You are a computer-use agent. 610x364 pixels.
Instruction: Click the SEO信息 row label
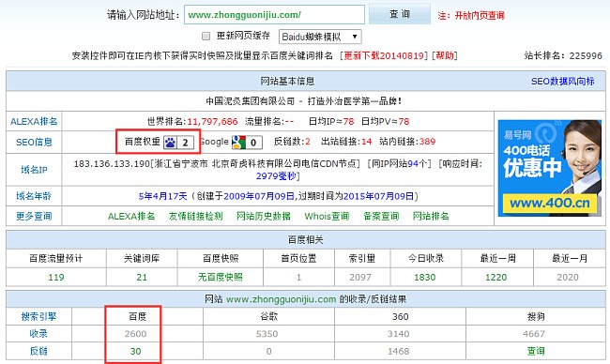[34, 143]
